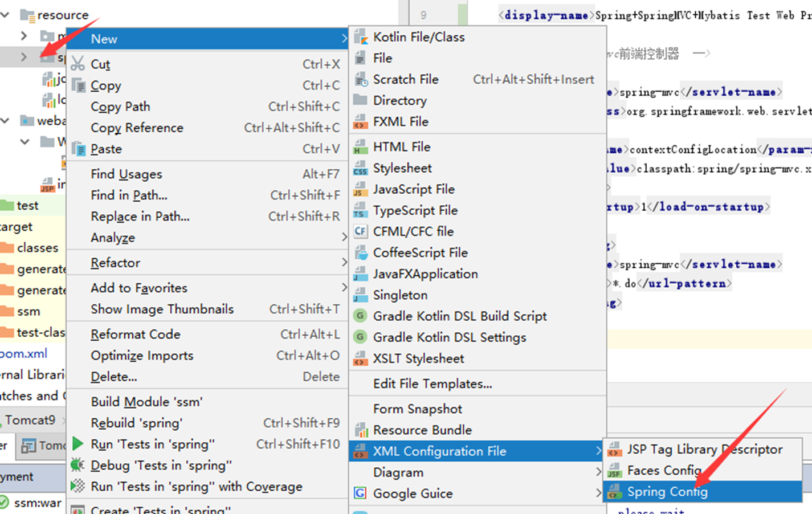The height and width of the screenshot is (514, 812).
Task: Collapse the webapp folder tree node
Action: click(5, 121)
